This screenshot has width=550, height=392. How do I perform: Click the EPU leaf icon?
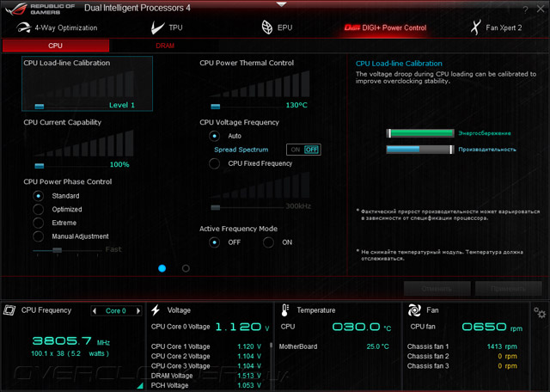(267, 28)
